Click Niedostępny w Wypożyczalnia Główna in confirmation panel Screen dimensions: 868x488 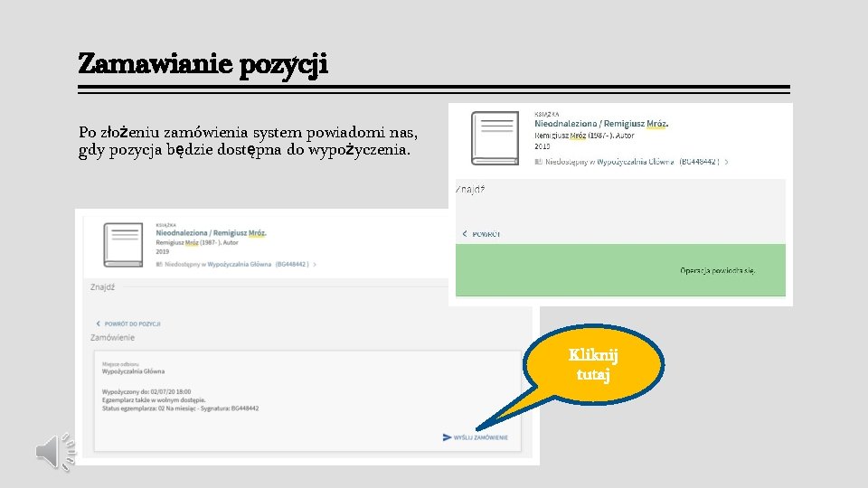609,162
